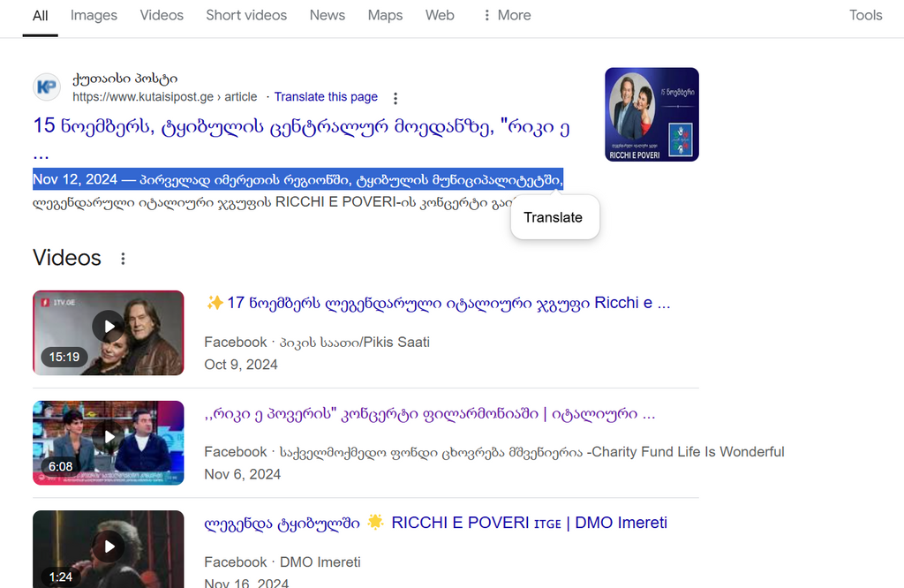Click the Nov 6, 2024 video date
Image resolution: width=904 pixels, height=588 pixels.
(242, 474)
